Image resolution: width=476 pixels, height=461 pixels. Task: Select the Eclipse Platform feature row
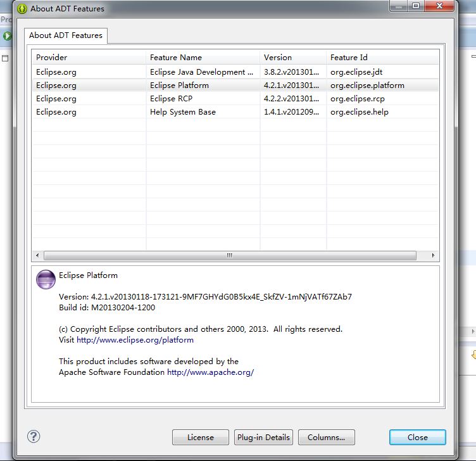coord(235,85)
